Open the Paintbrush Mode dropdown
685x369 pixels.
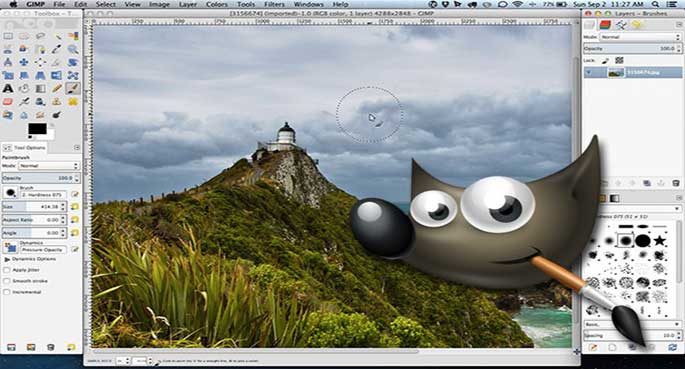pos(48,166)
